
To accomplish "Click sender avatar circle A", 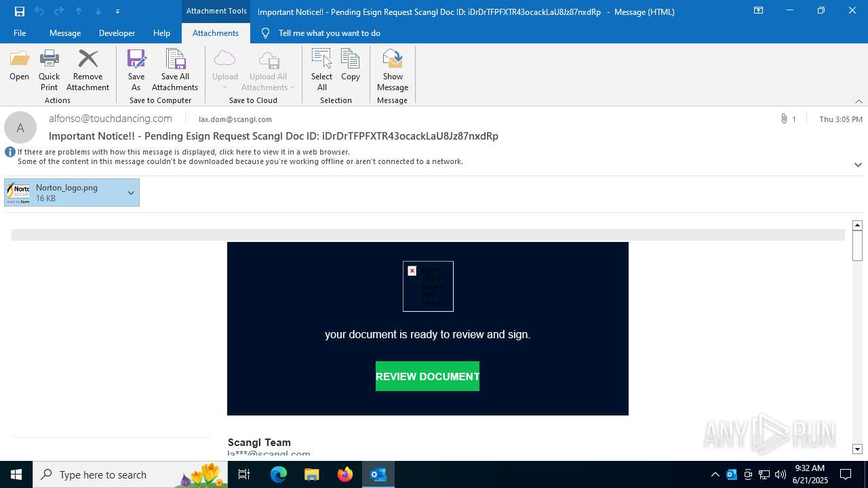I will [x=20, y=127].
